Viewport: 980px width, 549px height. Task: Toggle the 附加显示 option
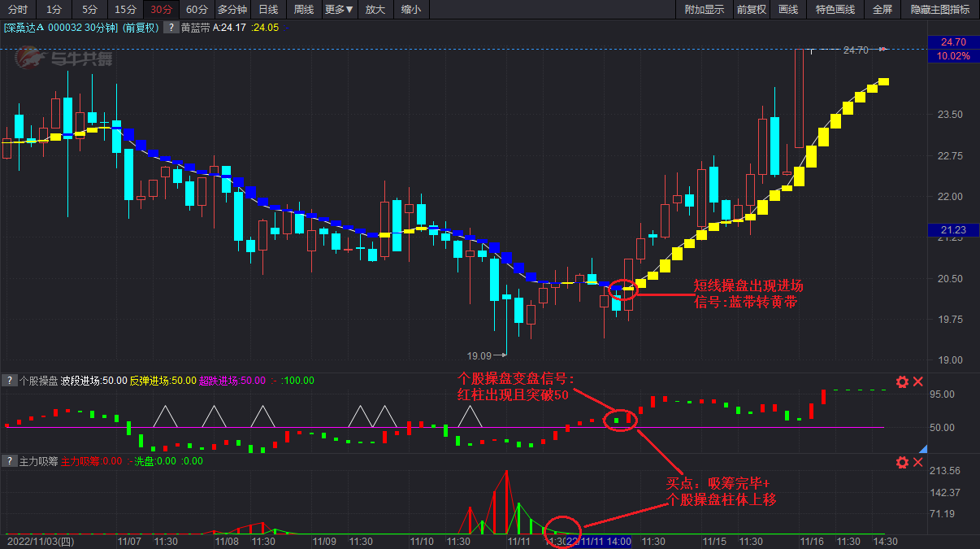tap(705, 10)
